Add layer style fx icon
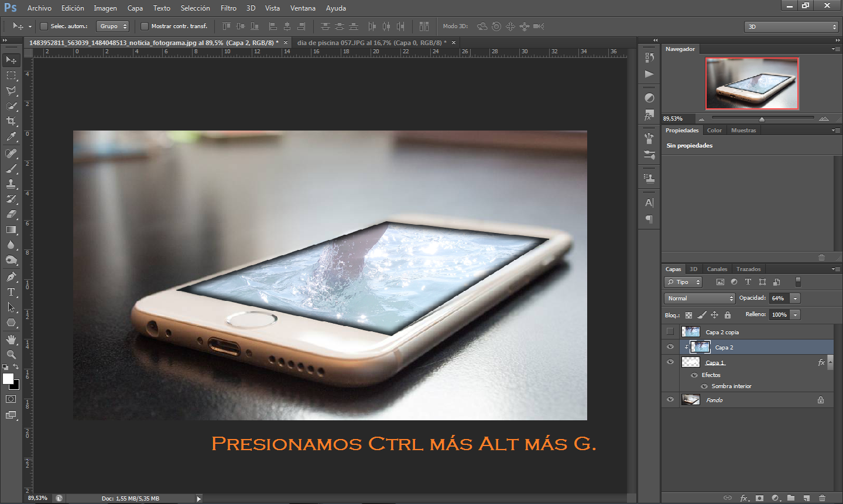Image resolution: width=843 pixels, height=504 pixels. click(744, 498)
